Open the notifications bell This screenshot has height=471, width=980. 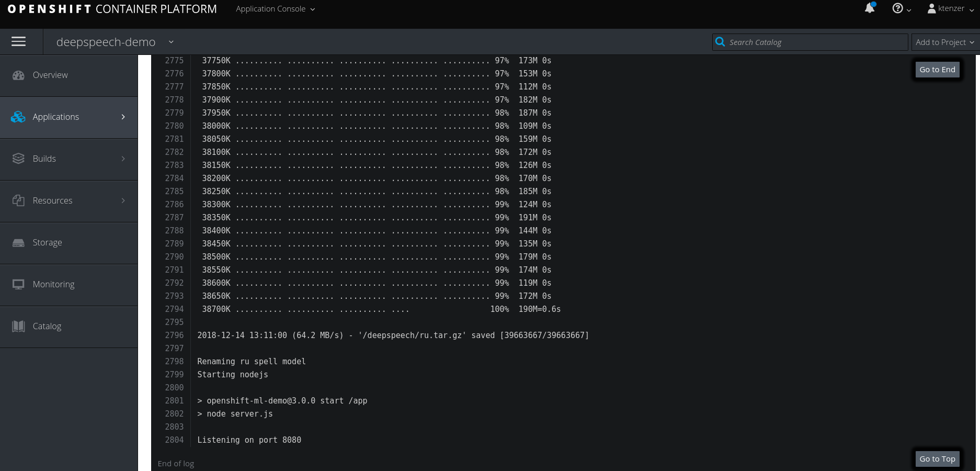pos(870,8)
